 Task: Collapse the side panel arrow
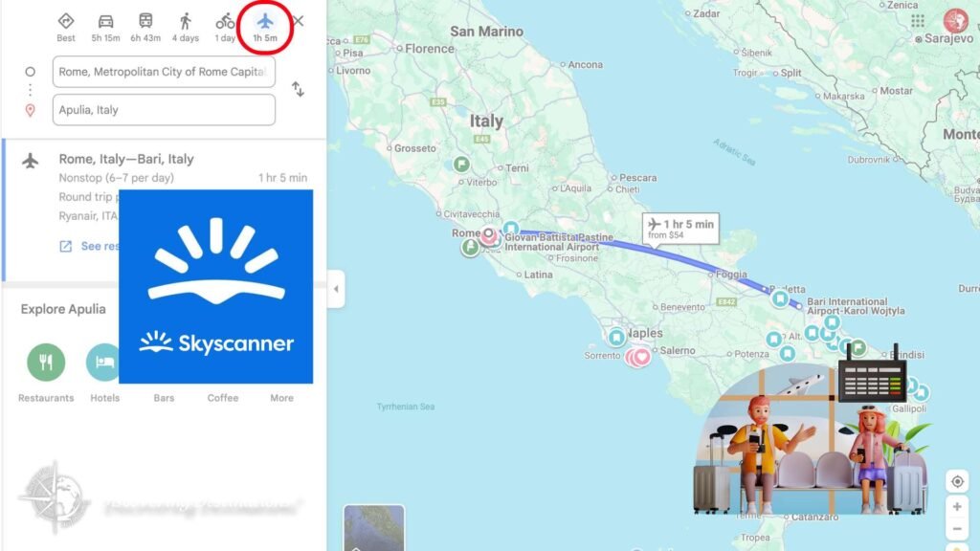[336, 289]
